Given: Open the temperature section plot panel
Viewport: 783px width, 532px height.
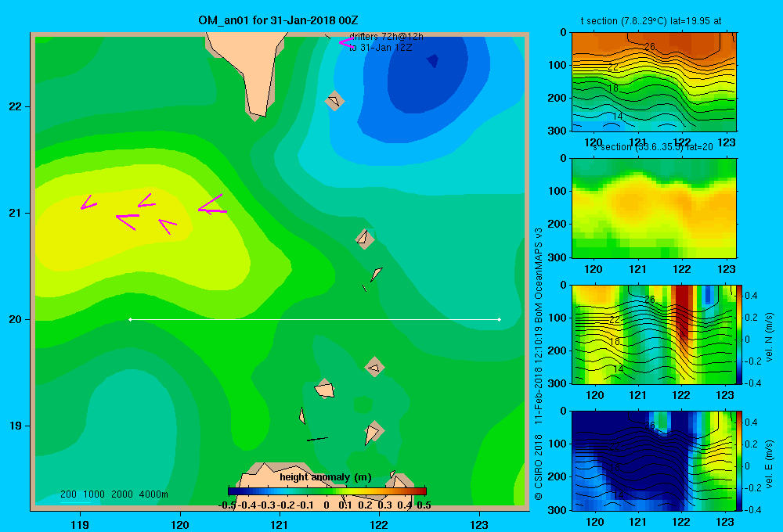Looking at the screenshot, I should pyautogui.click(x=654, y=82).
